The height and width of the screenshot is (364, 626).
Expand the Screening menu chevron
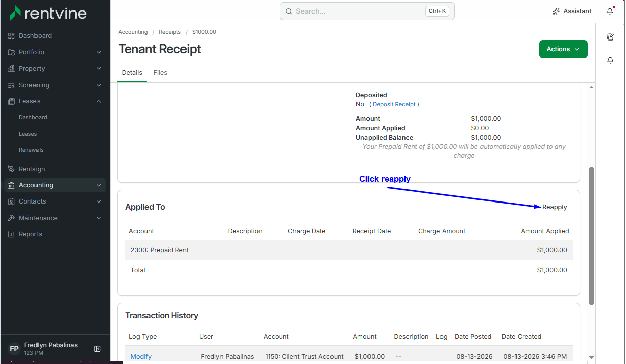(99, 85)
